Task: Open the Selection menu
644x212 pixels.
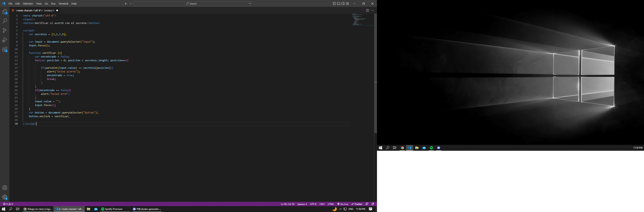Action: pyautogui.click(x=28, y=4)
